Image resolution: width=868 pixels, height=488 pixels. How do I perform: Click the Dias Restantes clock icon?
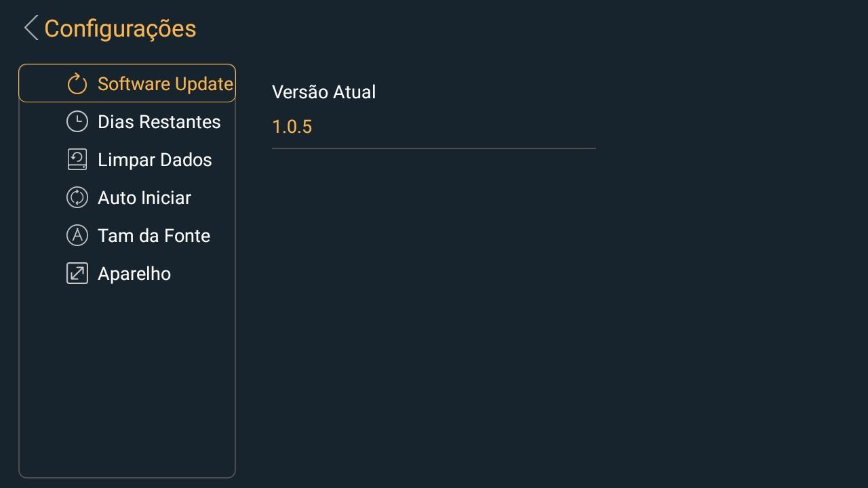point(77,122)
